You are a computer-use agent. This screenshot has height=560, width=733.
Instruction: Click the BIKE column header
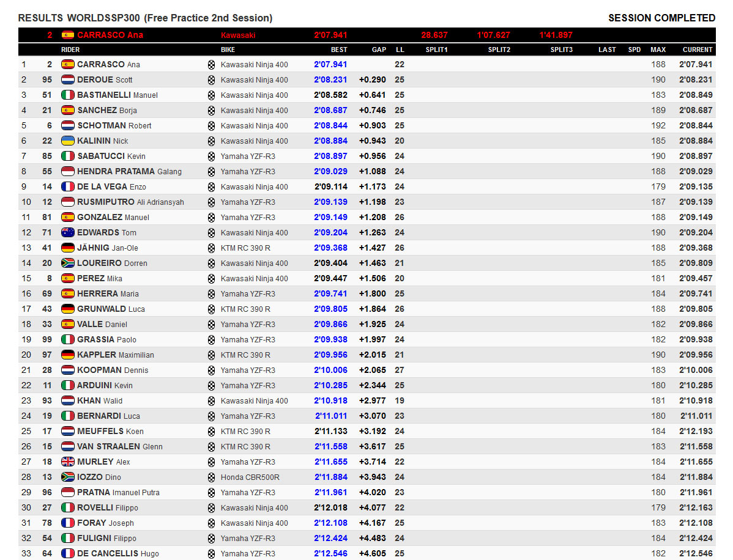(x=228, y=50)
